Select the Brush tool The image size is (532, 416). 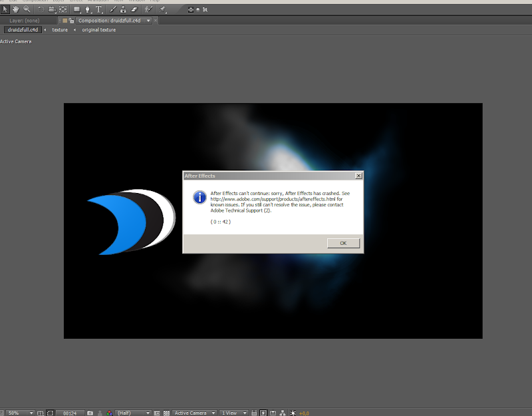113,9
